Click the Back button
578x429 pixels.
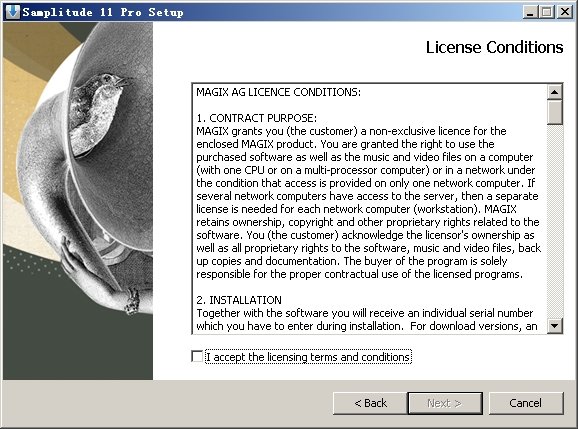370,403
